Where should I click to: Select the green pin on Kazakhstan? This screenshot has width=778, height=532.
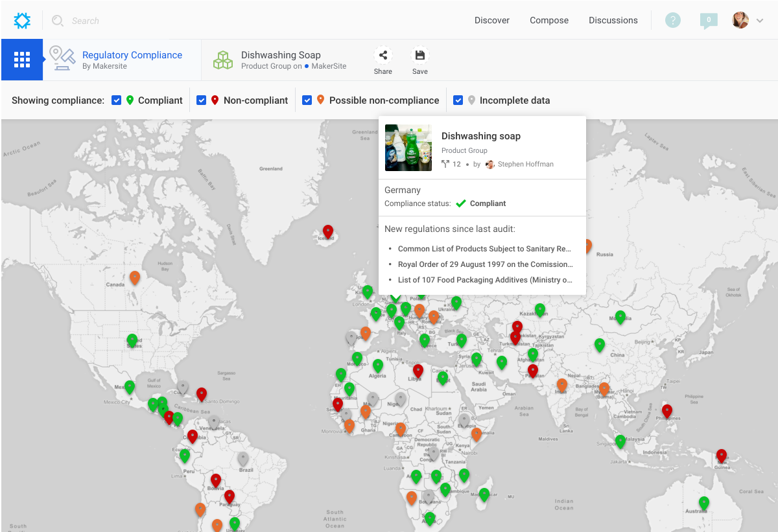540,310
